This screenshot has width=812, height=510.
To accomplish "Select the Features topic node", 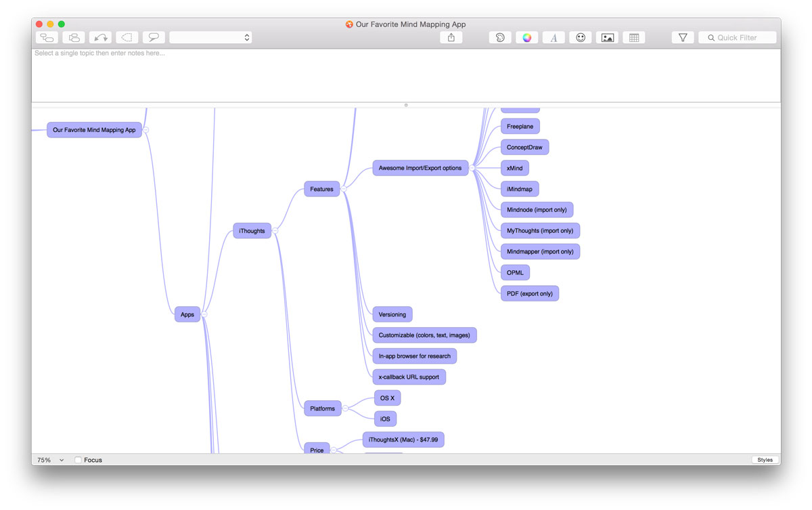I will point(321,189).
